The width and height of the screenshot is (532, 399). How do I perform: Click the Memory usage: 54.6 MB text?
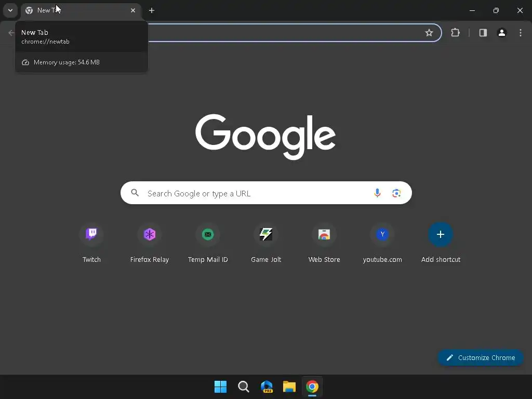point(66,62)
